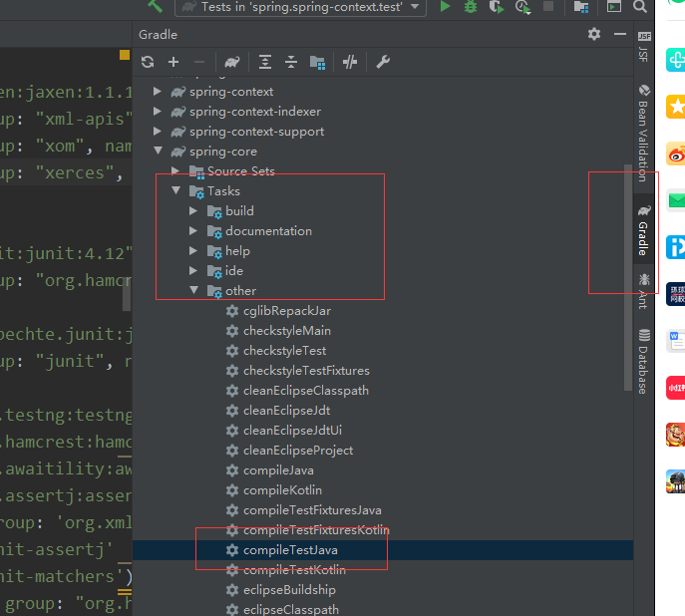The width and height of the screenshot is (685, 616).
Task: Expand the build task group
Action: coord(193,211)
